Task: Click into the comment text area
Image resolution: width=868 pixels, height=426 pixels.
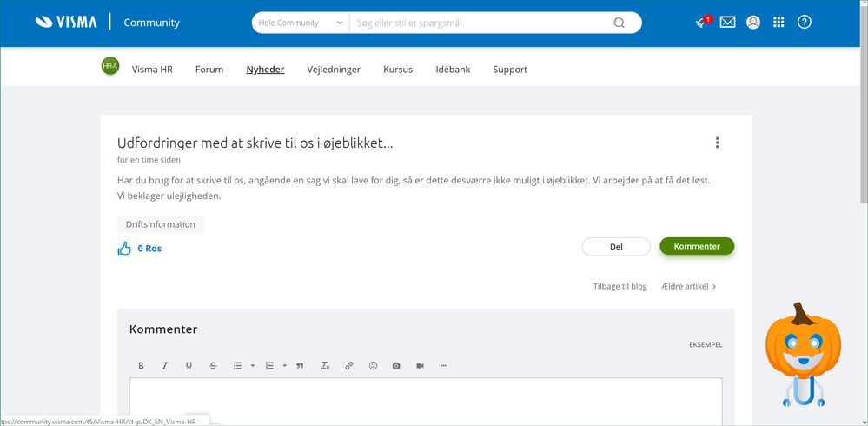Action: (x=426, y=402)
